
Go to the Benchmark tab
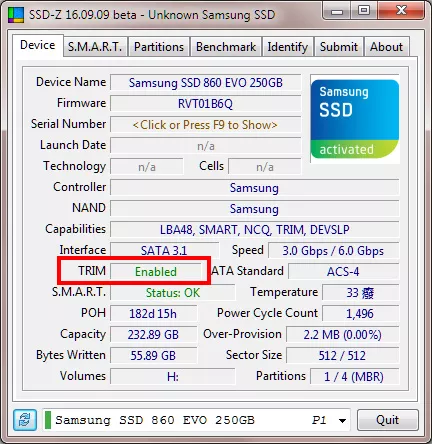coord(226,47)
